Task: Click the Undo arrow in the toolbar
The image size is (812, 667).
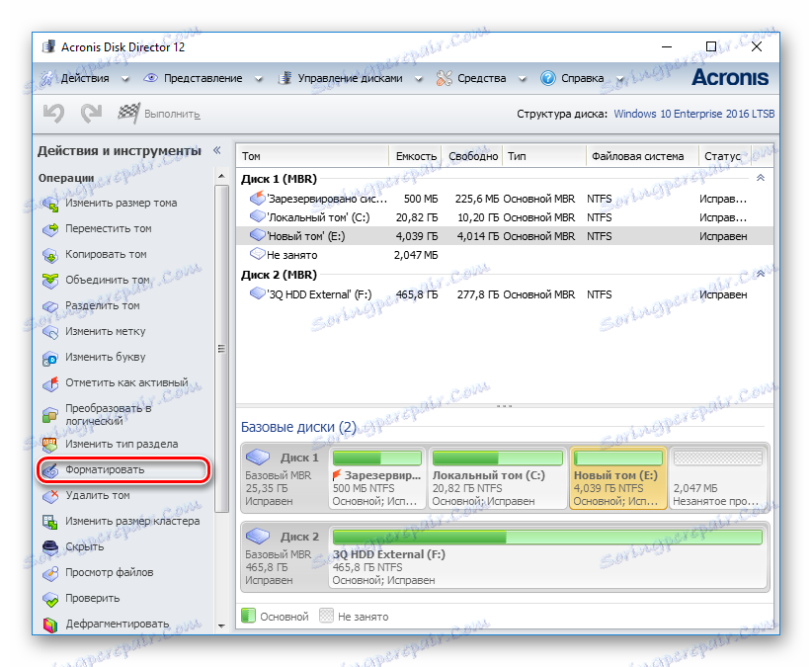Action: tap(51, 113)
